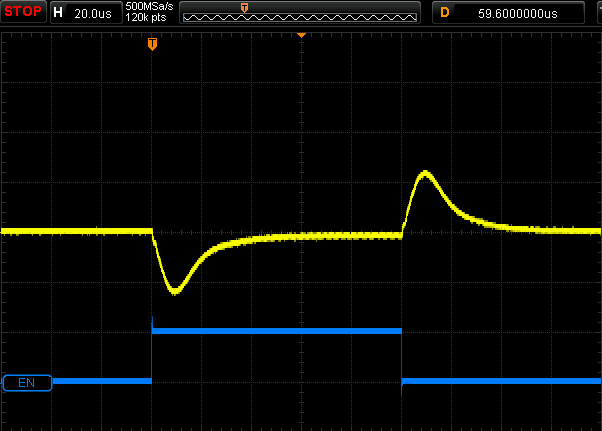Click the 20.0us timebase value
This screenshot has height=431, width=602.
pyautogui.click(x=93, y=14)
